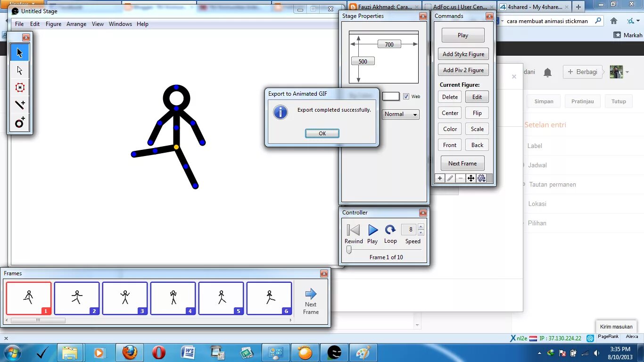Open the View menu
This screenshot has width=644, height=362.
pyautogui.click(x=98, y=24)
